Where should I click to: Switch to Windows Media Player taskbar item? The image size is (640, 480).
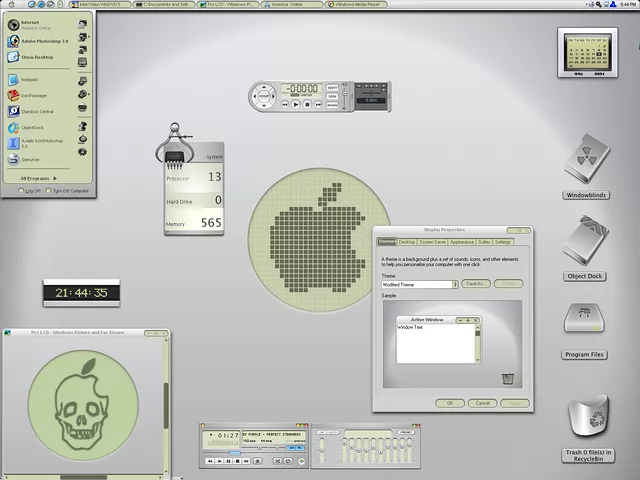(x=356, y=4)
